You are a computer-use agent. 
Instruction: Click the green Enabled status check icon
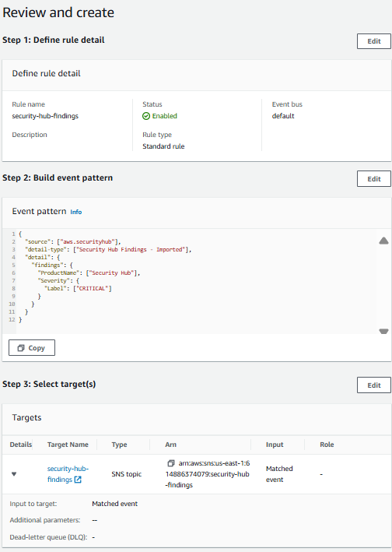coord(146,116)
